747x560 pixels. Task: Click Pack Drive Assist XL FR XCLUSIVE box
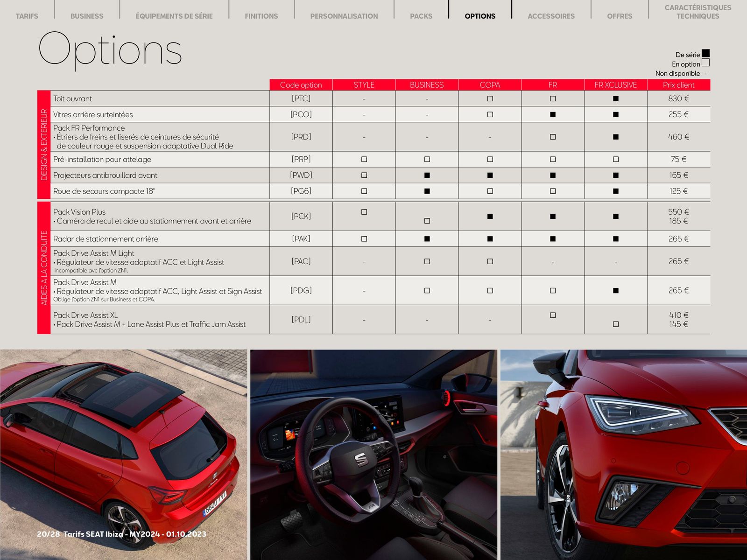click(616, 324)
